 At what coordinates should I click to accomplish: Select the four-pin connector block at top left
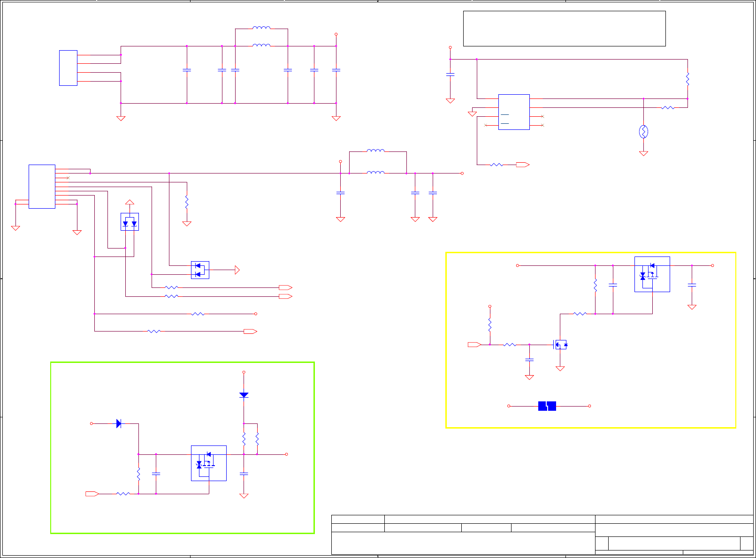click(x=68, y=68)
